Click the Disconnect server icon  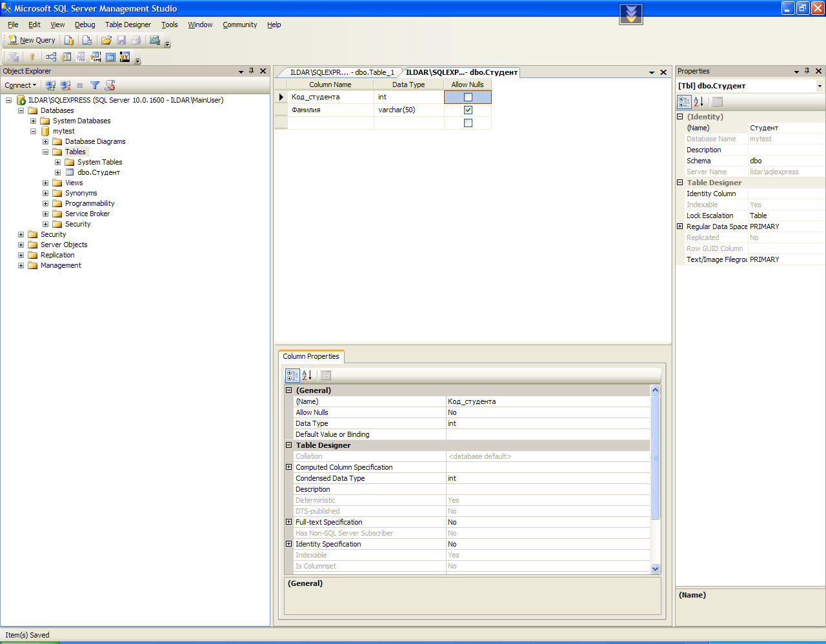pyautogui.click(x=65, y=85)
